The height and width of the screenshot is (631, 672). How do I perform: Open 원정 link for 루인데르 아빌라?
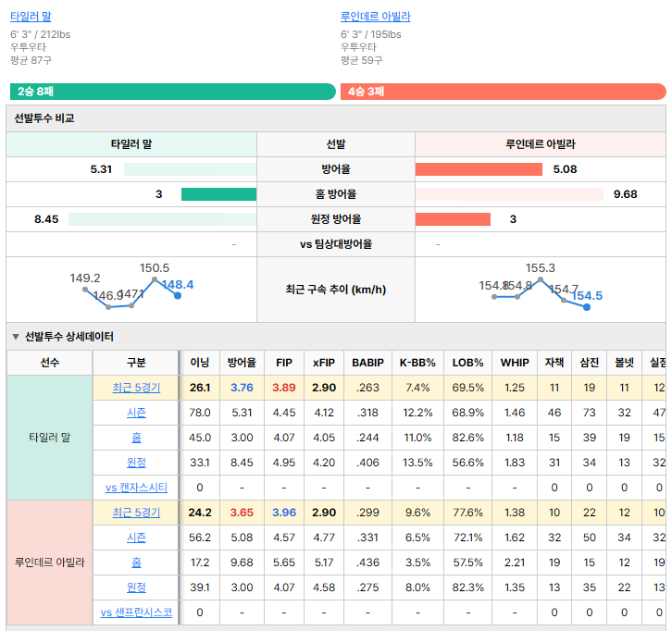(136, 588)
